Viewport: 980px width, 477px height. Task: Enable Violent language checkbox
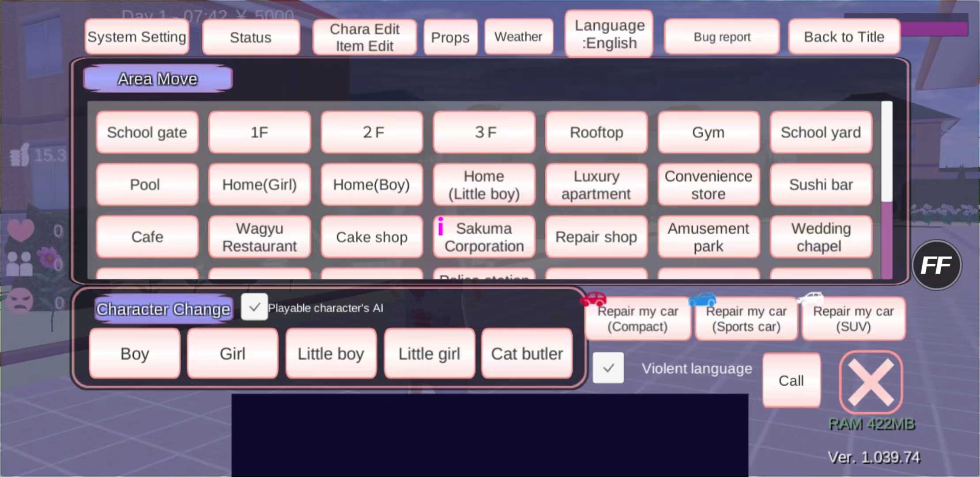point(607,369)
